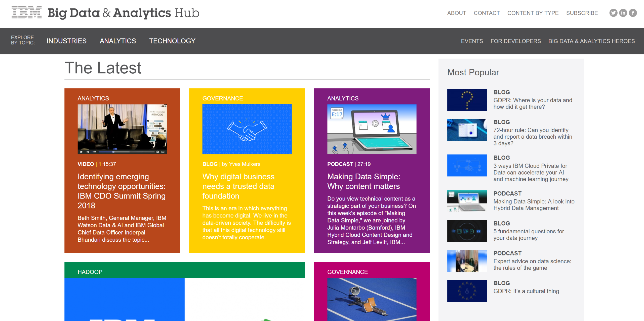
Task: Open 'Why digital business needs a trusted data foundation'
Action: pos(238,186)
